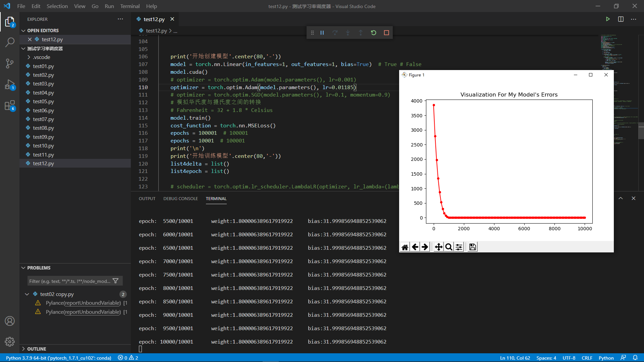Stop the debug session
644x362 pixels.
point(386,33)
